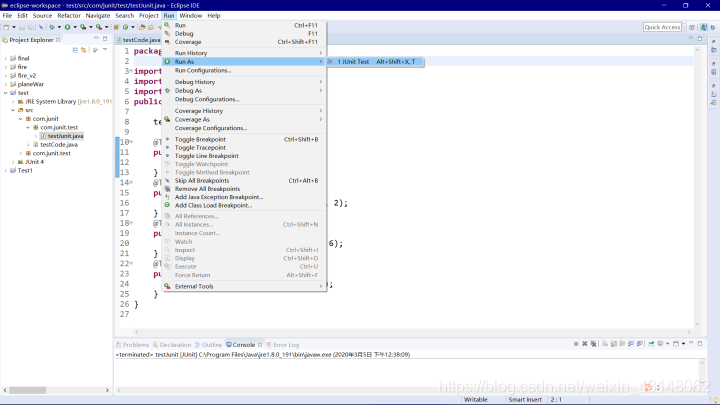Open Run History submenu
This screenshot has width=720, height=405.
(244, 53)
